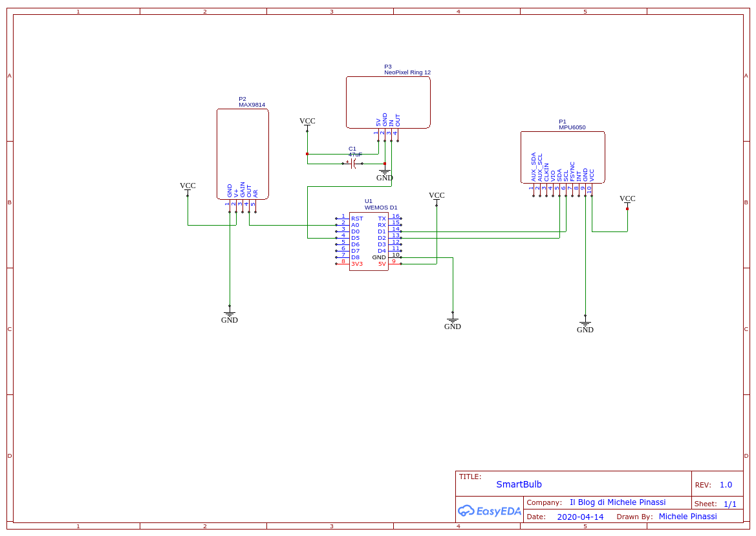
Task: Select the D2 pin label on WEMOS
Action: click(x=382, y=238)
